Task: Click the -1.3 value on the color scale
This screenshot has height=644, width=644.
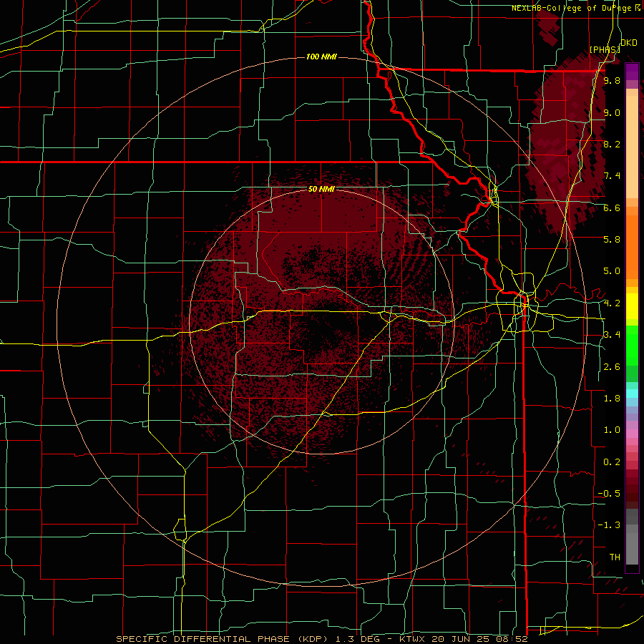Action: 609,525
